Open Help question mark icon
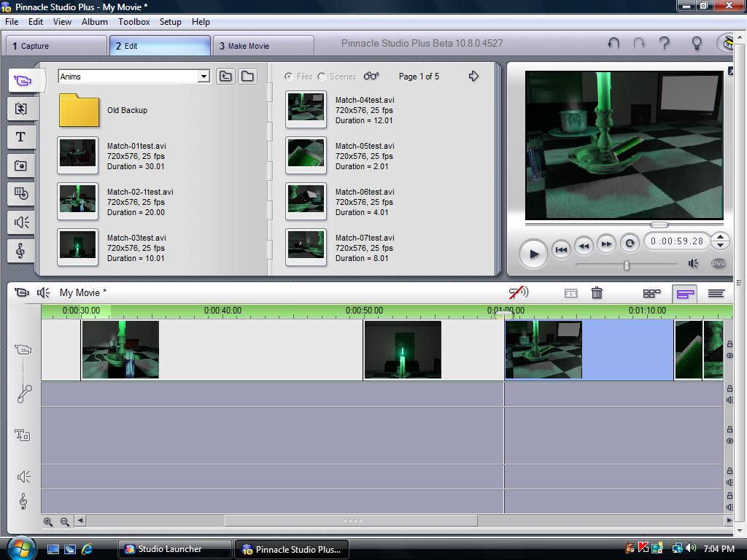The width and height of the screenshot is (747, 560). [664, 43]
